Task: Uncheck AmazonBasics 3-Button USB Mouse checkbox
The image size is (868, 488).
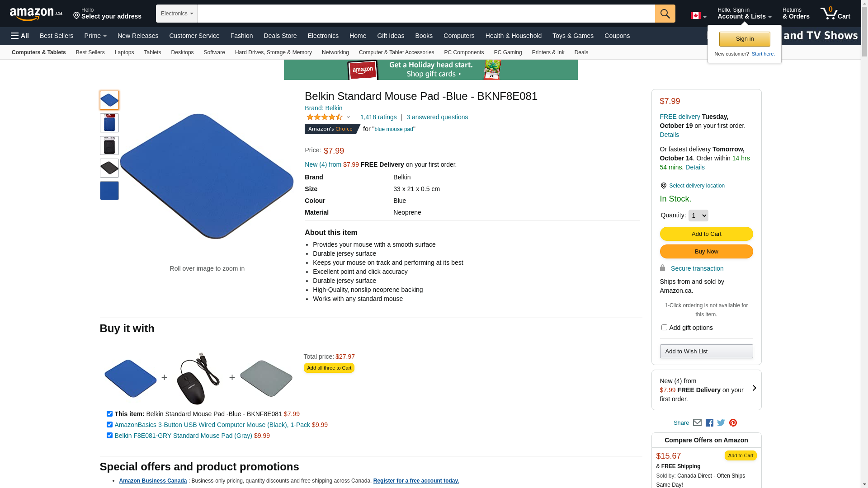Action: (109, 425)
